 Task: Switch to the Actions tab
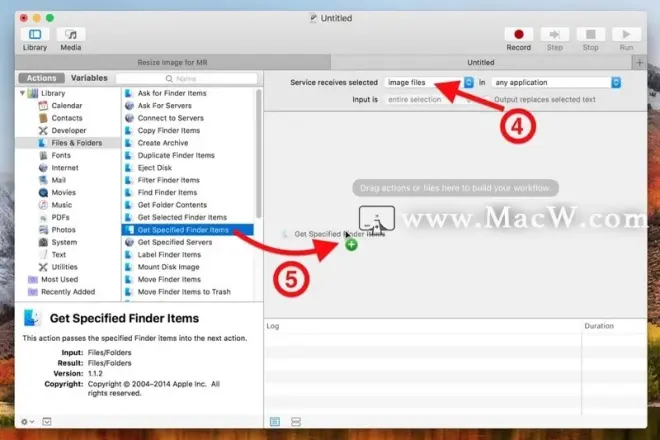click(x=41, y=78)
